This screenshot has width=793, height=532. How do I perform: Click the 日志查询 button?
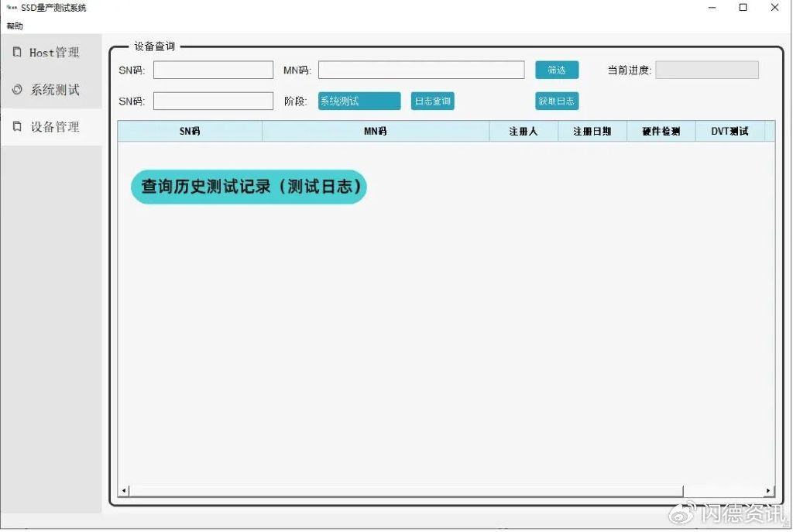coord(431,101)
